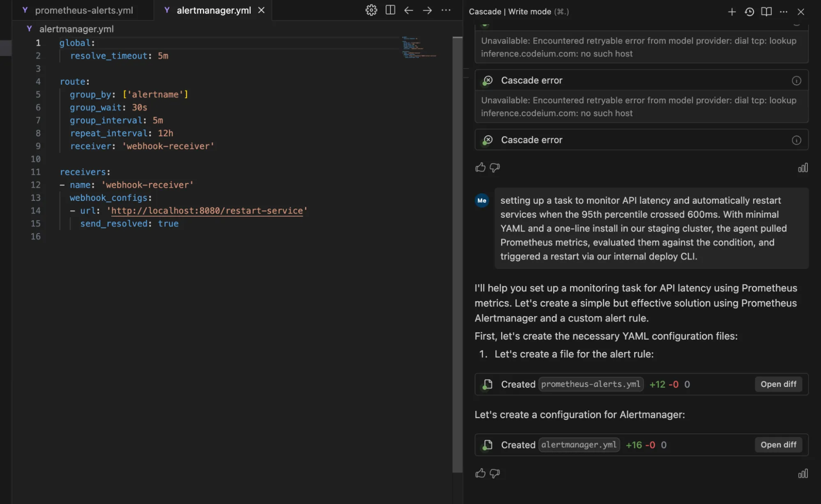Click thumbs down below the Cascade errors
This screenshot has width=821, height=504.
(495, 167)
